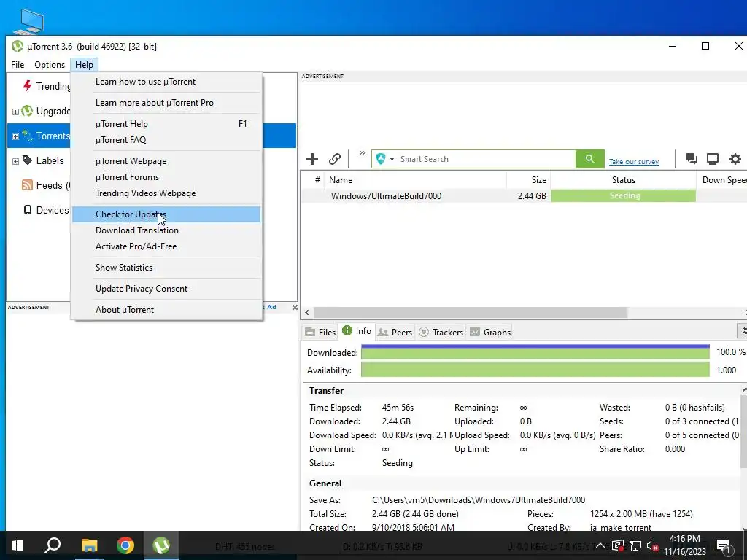Click the taskbar search magnifier
The width and height of the screenshot is (747, 560).
pyautogui.click(x=53, y=545)
